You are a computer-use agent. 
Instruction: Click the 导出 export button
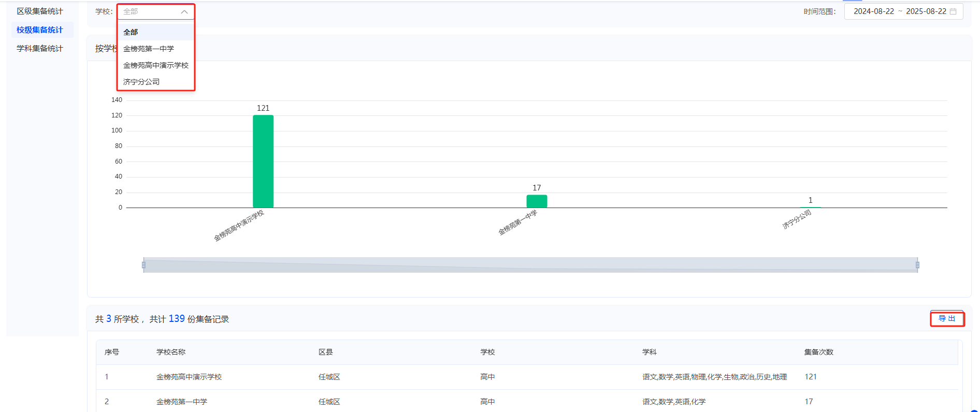(x=947, y=318)
